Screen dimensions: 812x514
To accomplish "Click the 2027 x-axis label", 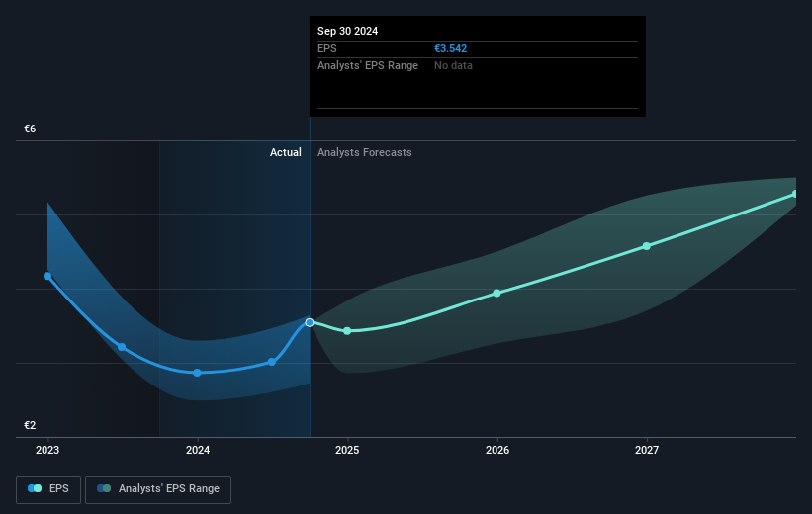I will [647, 451].
